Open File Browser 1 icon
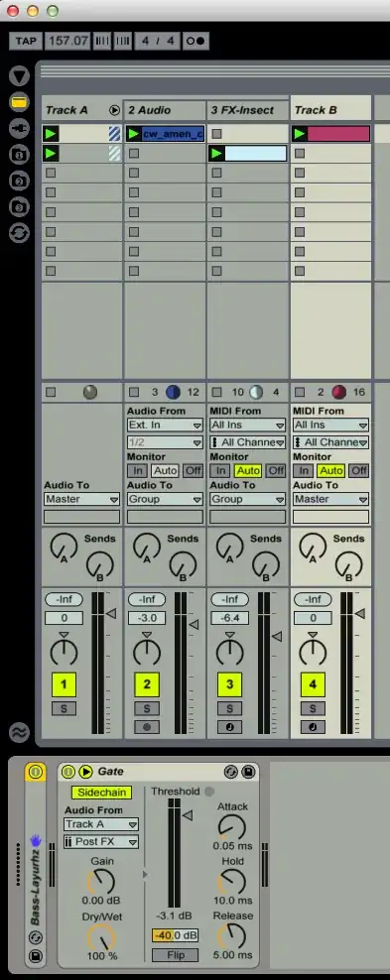 pyautogui.click(x=20, y=155)
